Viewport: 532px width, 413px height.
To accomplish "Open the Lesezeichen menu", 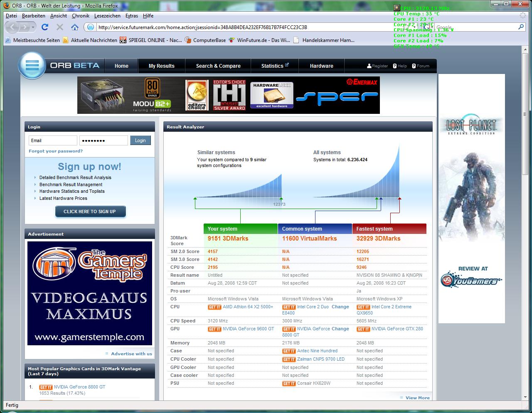I will pyautogui.click(x=107, y=16).
